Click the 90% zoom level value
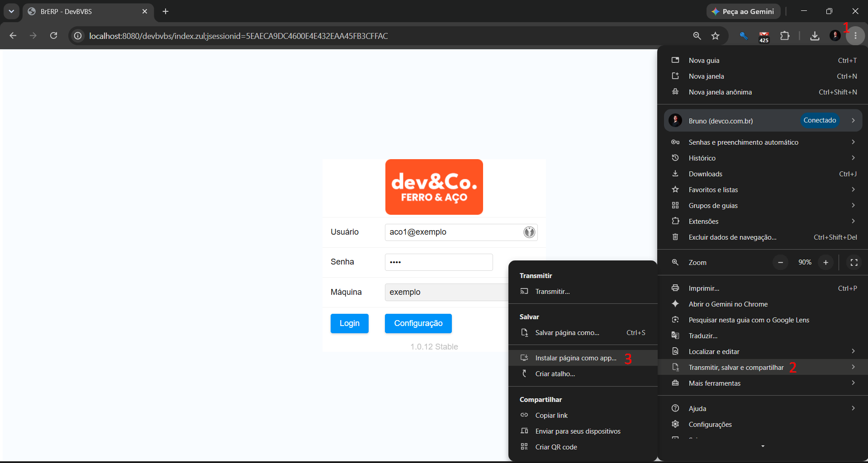The image size is (868, 463). click(x=805, y=262)
